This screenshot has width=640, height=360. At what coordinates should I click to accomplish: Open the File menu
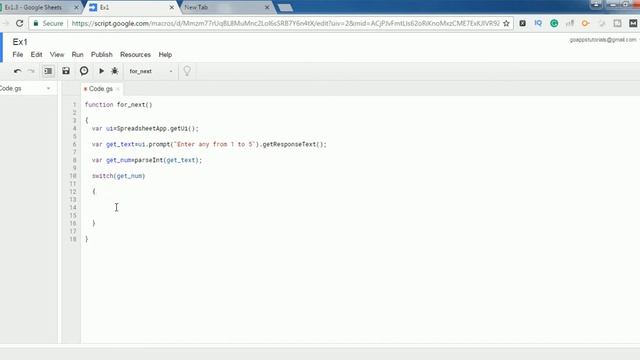pyautogui.click(x=18, y=55)
